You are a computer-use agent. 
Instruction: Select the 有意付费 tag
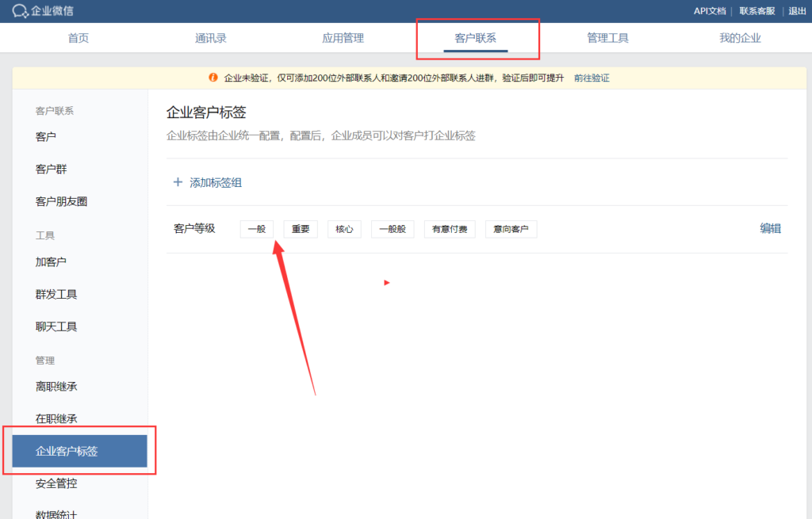click(x=450, y=229)
